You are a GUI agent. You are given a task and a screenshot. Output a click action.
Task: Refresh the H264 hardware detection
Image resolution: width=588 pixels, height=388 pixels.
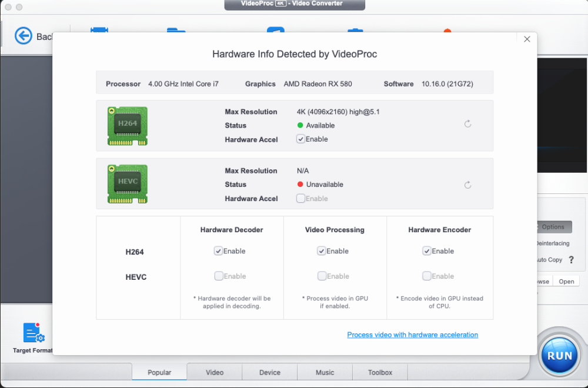click(x=467, y=124)
